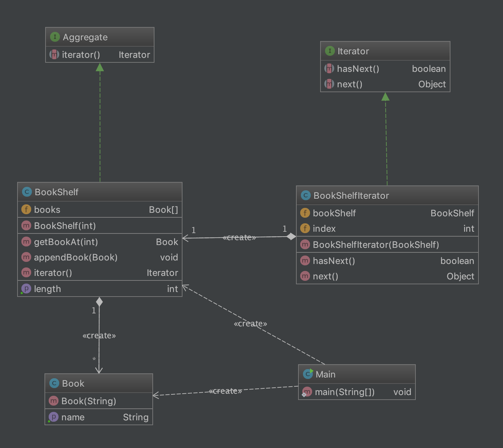This screenshot has width=503, height=448.
Task: Click the BookShelf type of bookShelf field
Action: (452, 213)
